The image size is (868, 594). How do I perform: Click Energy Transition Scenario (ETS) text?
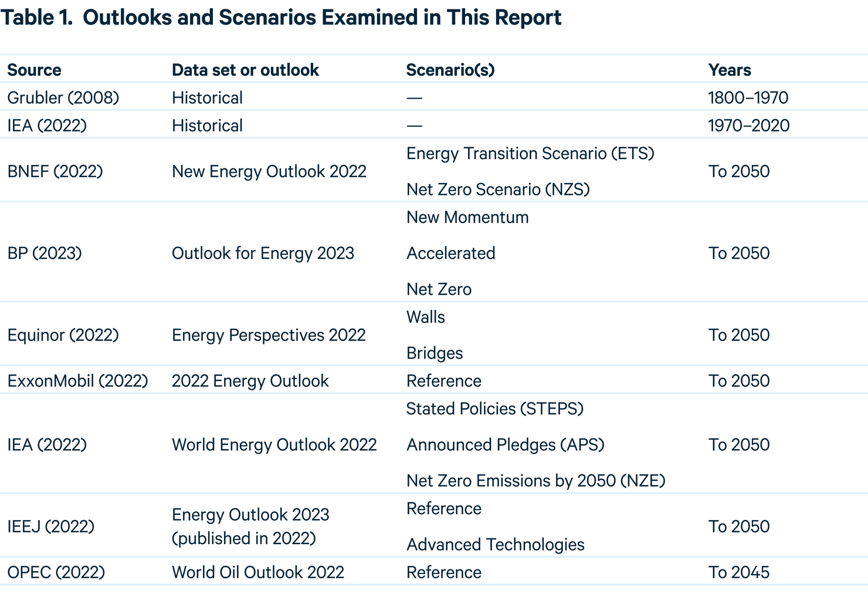530,153
